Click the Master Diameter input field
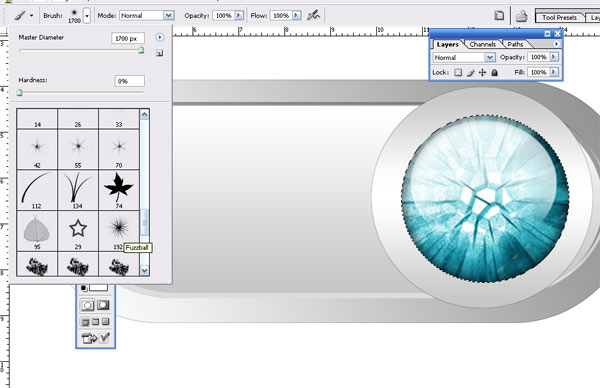600x388 pixels. [x=128, y=38]
